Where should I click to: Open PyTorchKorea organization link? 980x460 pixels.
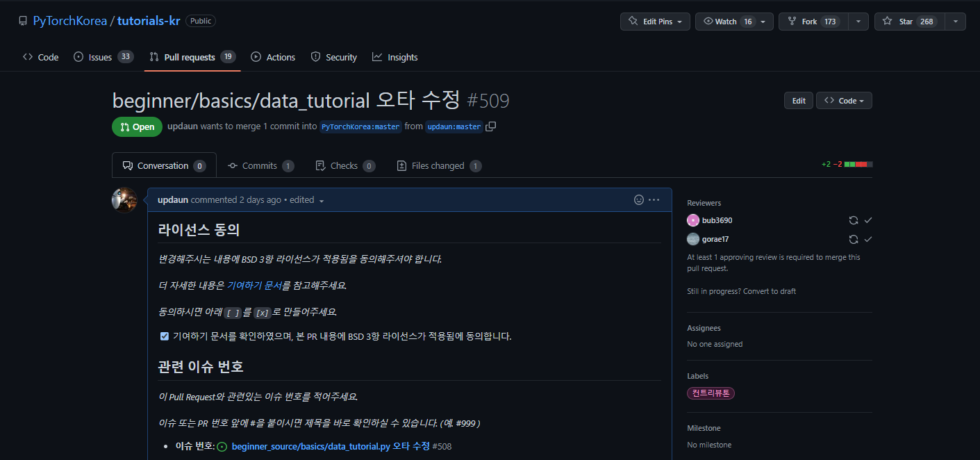coord(70,21)
